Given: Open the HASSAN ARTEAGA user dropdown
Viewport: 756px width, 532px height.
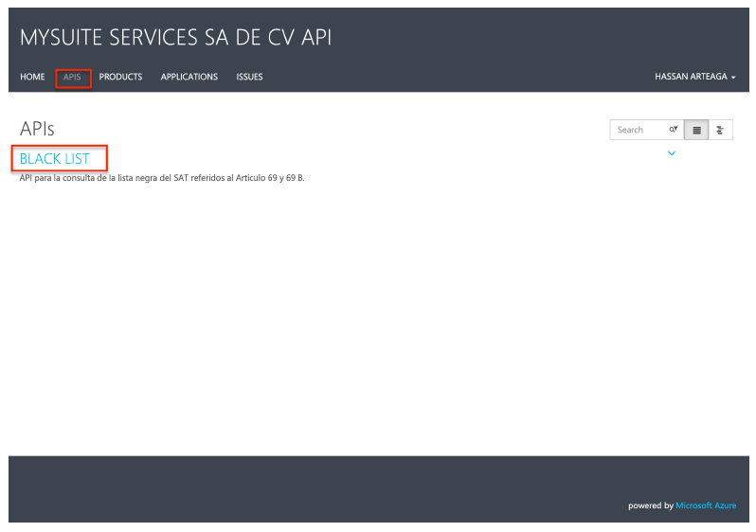Looking at the screenshot, I should coord(694,77).
